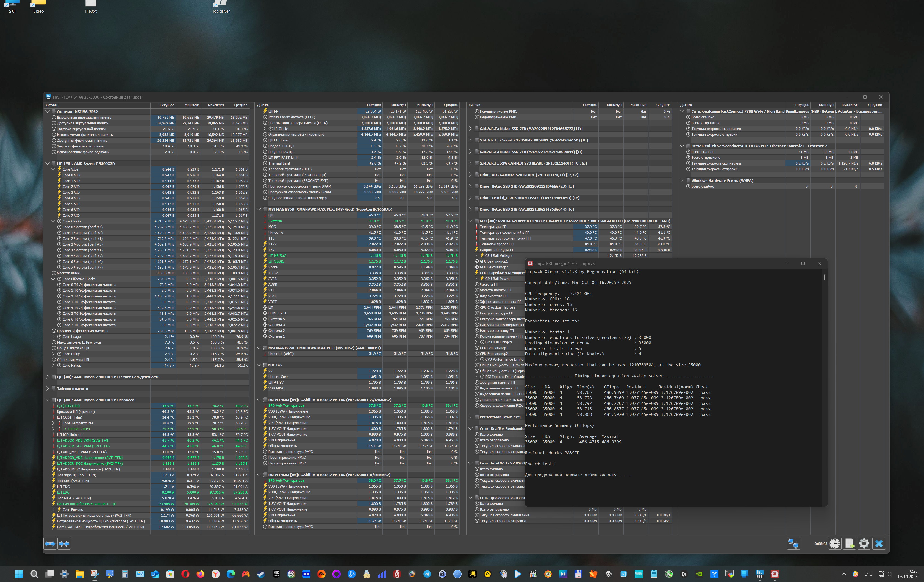Click the narrow view inward arrows button
924x582 pixels.
point(64,544)
